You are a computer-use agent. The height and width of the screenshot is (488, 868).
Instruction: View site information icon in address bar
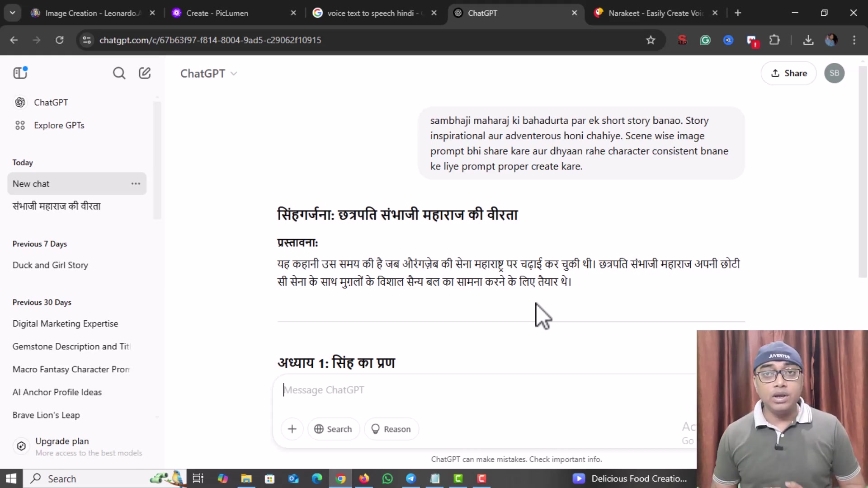[x=87, y=40]
